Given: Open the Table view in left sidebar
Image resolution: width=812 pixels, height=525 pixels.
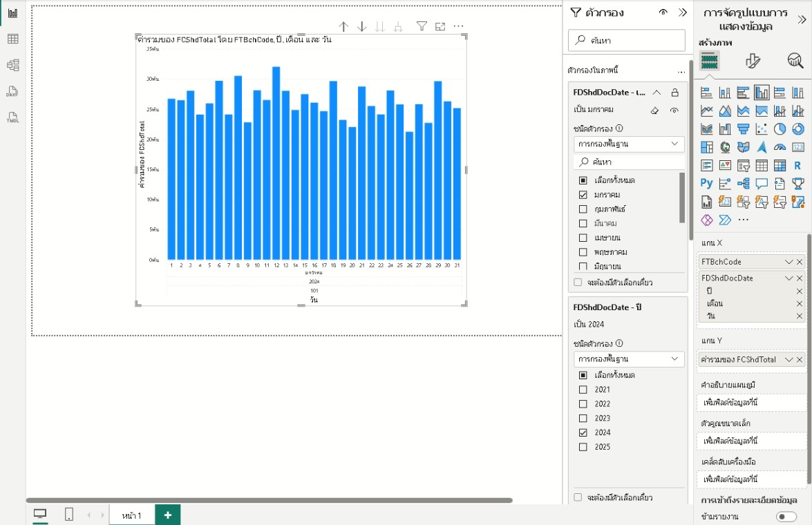Looking at the screenshot, I should (x=12, y=39).
